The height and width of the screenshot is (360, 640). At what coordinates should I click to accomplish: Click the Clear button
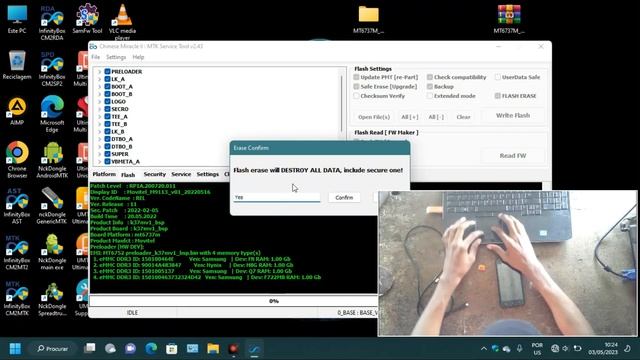[x=463, y=117]
